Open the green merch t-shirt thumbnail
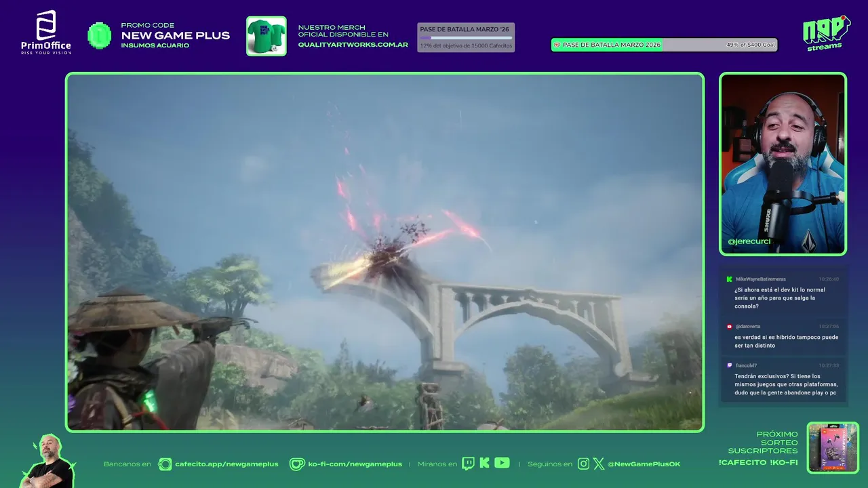 (266, 36)
